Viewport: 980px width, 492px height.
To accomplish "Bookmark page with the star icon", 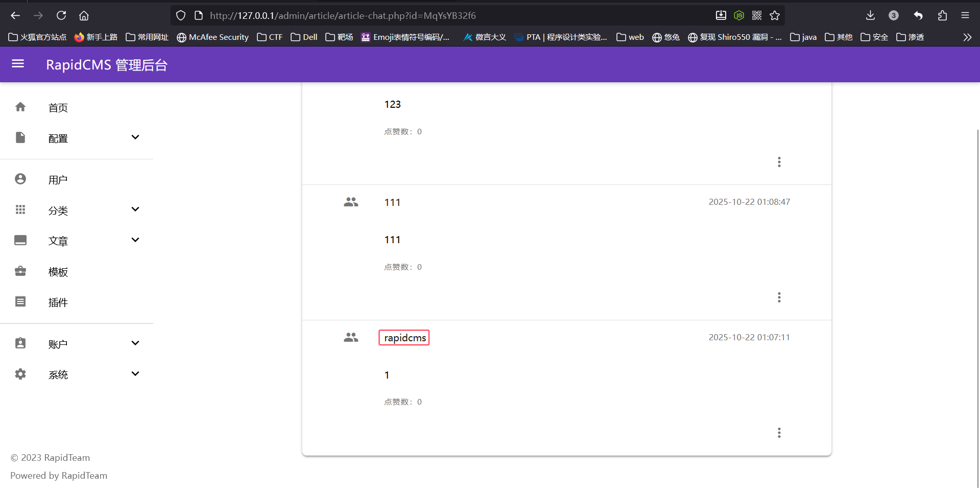I will [x=775, y=15].
